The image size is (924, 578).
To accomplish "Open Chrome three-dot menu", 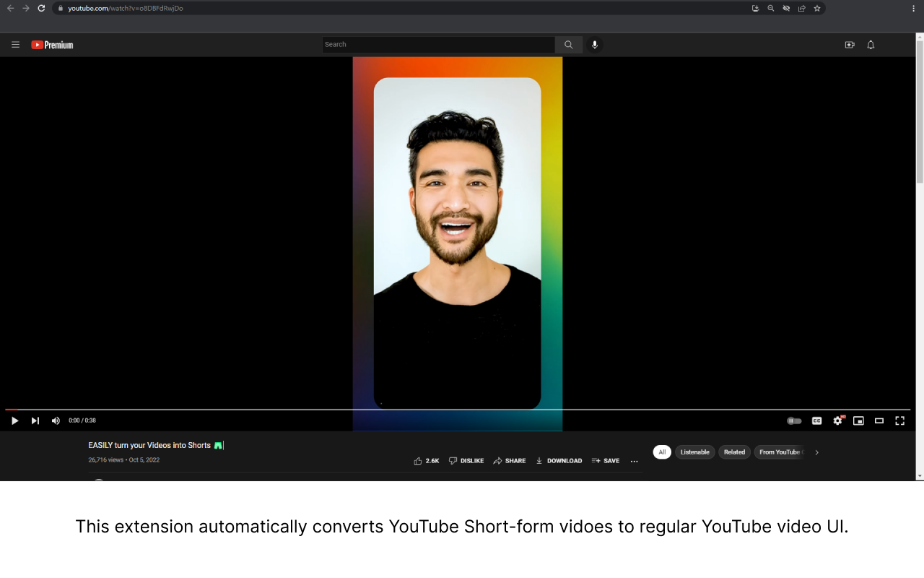I will [x=913, y=8].
